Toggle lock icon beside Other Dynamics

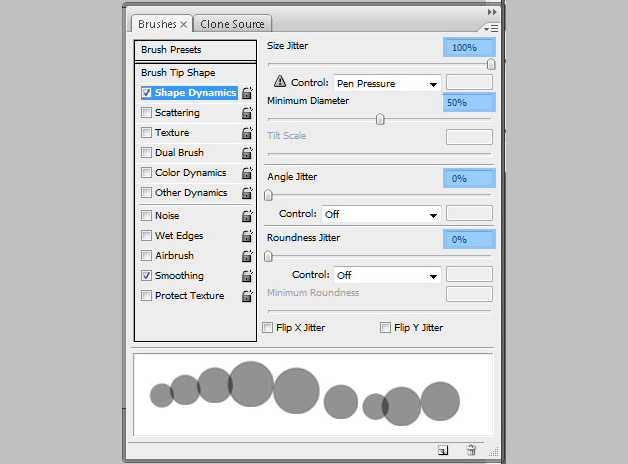tap(247, 193)
